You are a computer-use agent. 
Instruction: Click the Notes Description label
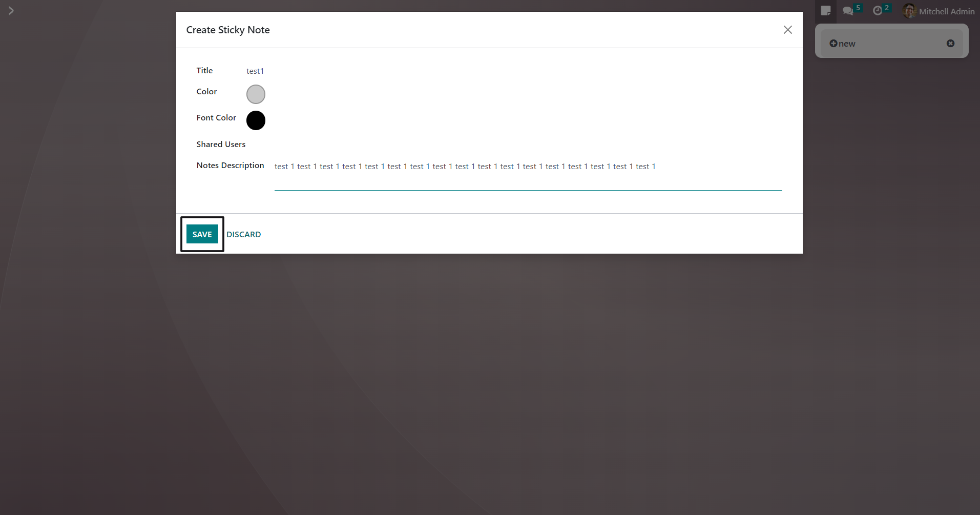tap(230, 166)
